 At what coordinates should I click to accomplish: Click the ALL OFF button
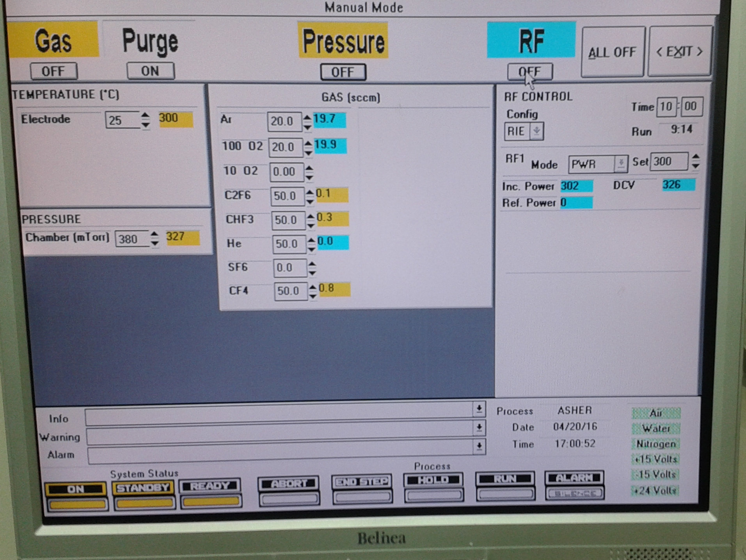tap(612, 52)
